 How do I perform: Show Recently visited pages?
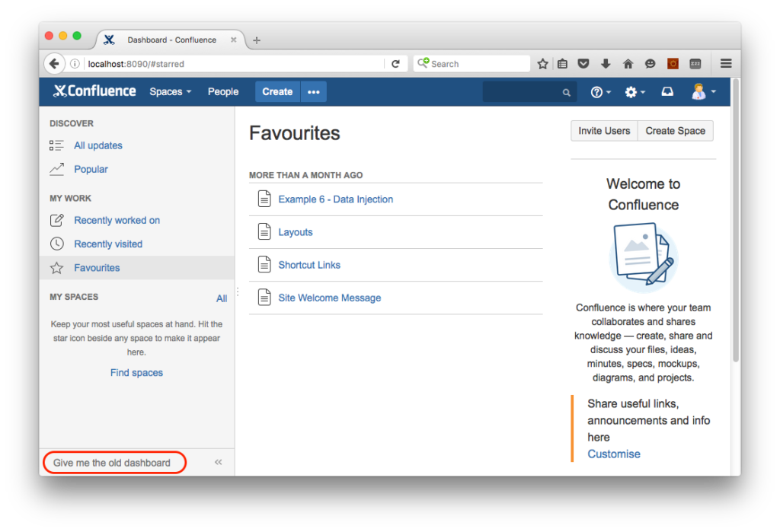(x=108, y=244)
